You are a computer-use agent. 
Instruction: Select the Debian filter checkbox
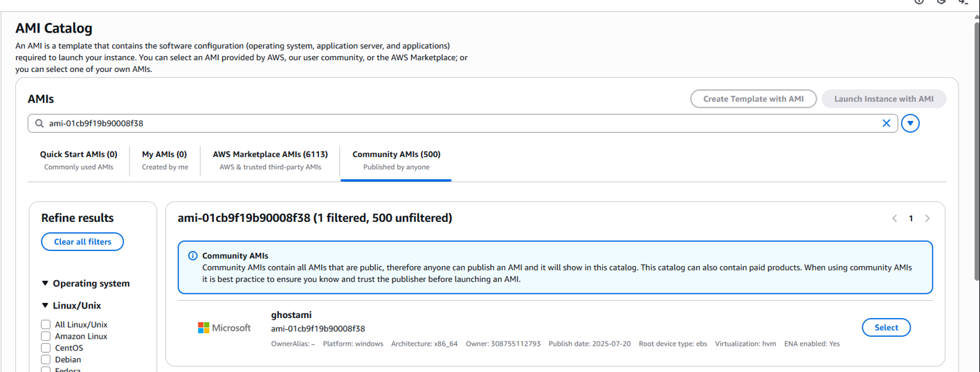click(46, 360)
